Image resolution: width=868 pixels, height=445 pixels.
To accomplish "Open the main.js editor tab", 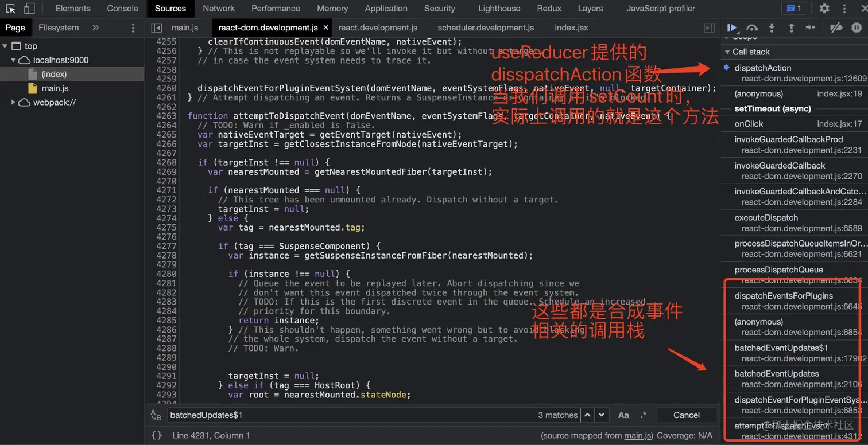I will point(184,28).
